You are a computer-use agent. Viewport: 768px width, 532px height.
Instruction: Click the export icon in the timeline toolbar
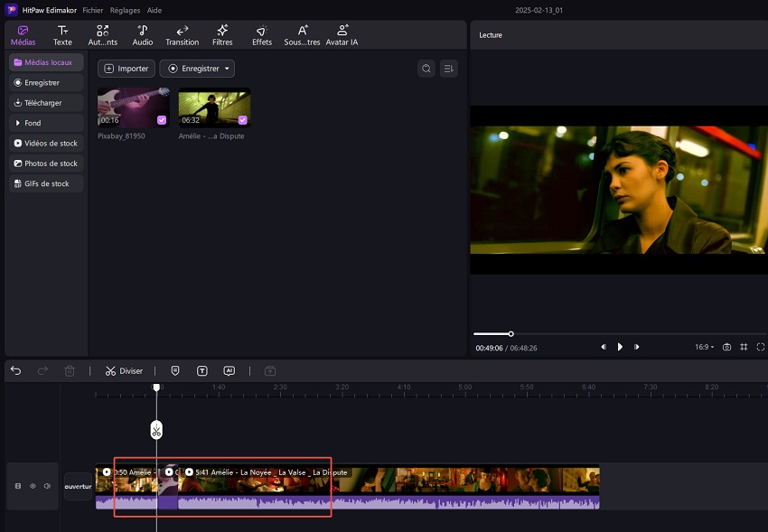pos(270,371)
